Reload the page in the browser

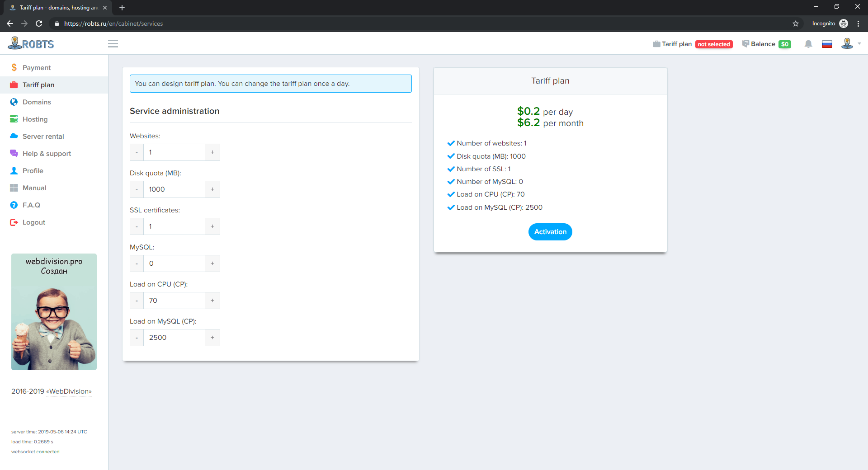point(39,23)
